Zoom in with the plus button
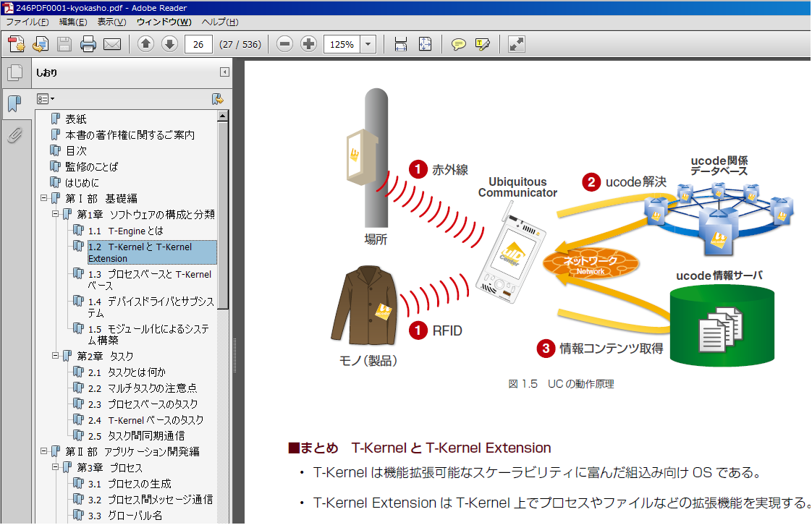 click(x=308, y=44)
